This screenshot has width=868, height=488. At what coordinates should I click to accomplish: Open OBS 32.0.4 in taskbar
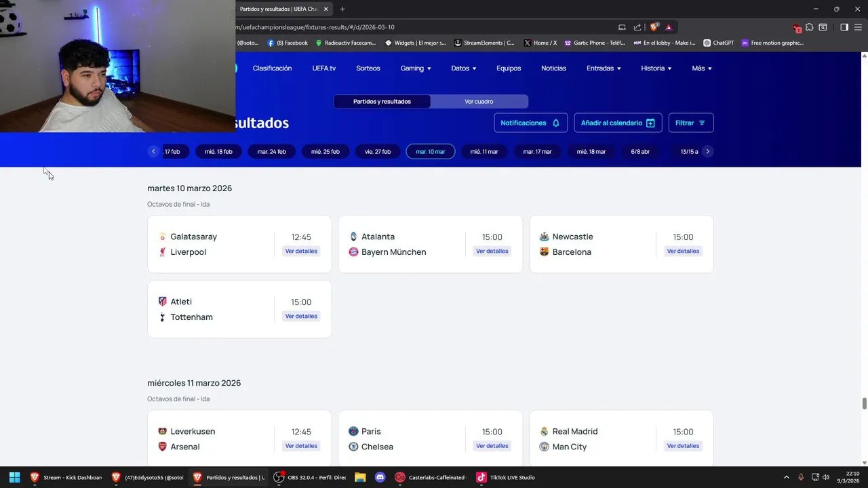tap(310, 477)
